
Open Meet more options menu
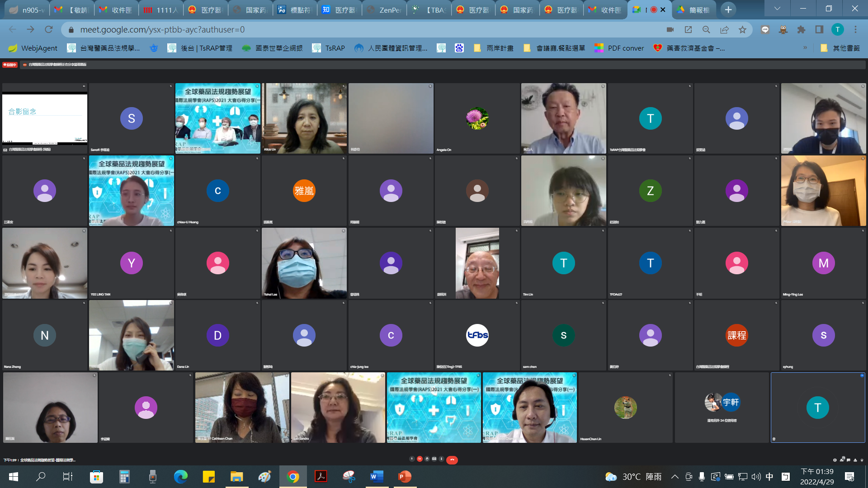click(x=441, y=459)
